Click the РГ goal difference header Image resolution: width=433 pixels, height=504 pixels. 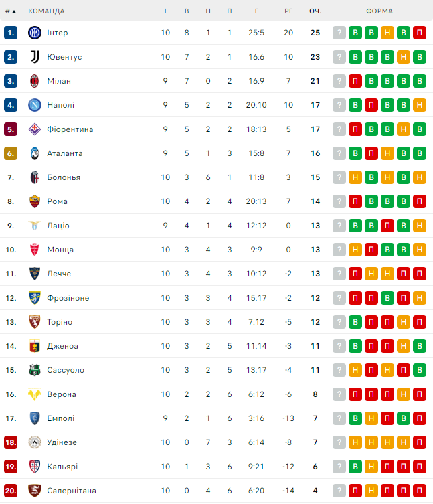(x=288, y=11)
